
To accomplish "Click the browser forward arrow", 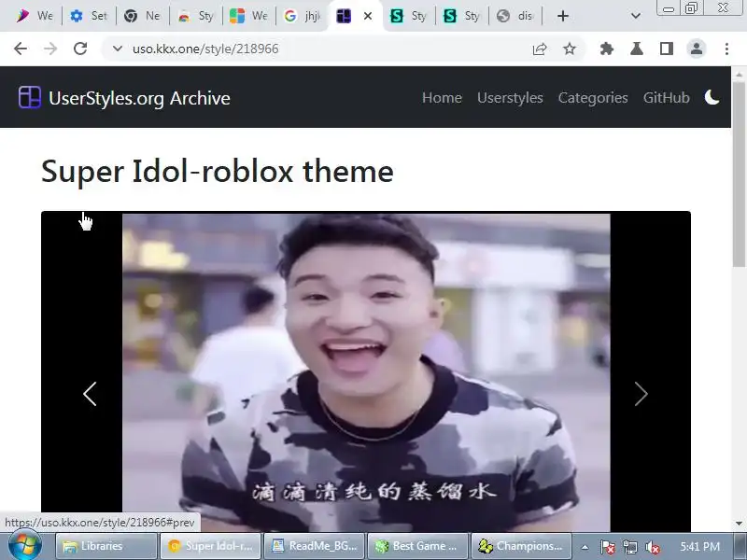I will (x=50, y=49).
